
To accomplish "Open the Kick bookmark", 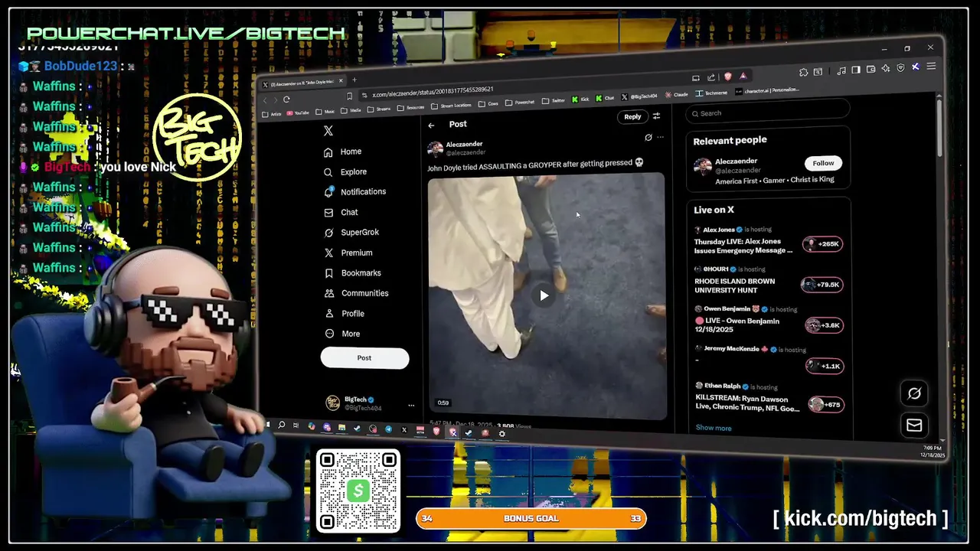I will pos(580,99).
